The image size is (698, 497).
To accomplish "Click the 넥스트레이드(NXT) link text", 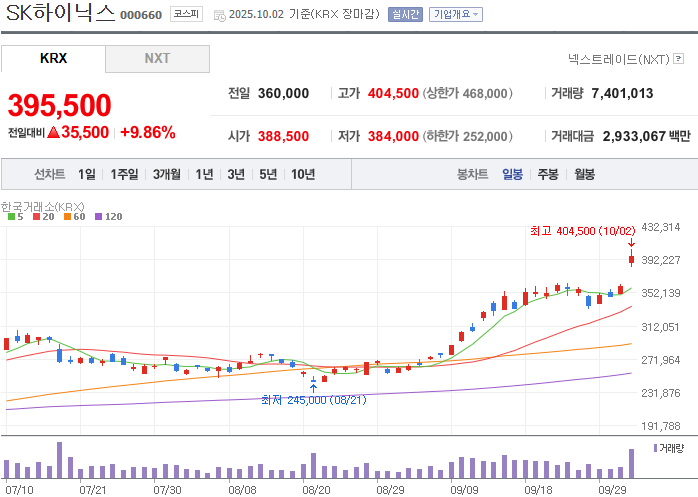I will [x=618, y=59].
